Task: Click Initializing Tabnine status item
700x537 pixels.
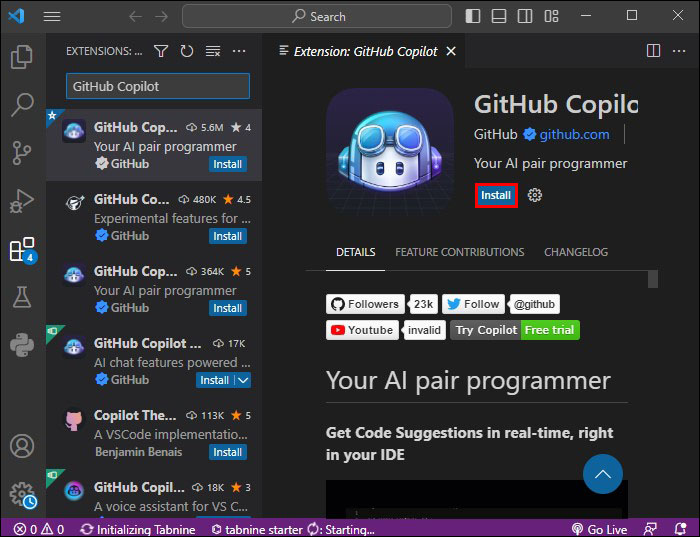Action: point(138,529)
